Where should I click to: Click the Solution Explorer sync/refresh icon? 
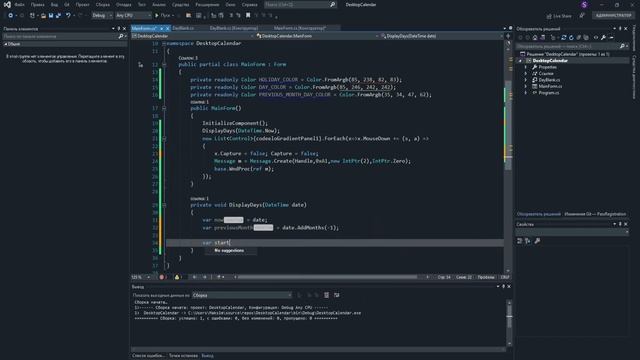click(563, 38)
